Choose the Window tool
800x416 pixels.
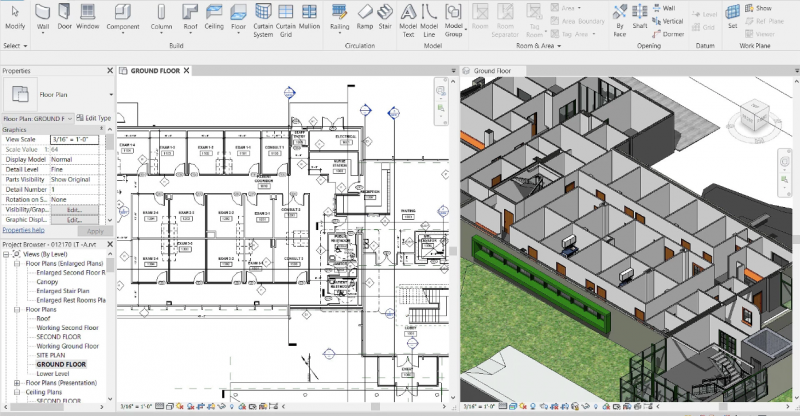[x=88, y=14]
